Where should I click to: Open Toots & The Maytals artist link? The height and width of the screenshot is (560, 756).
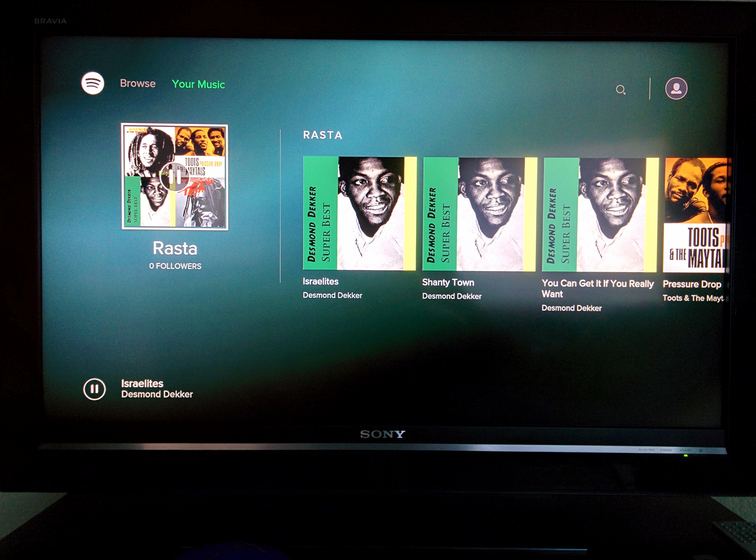click(693, 298)
